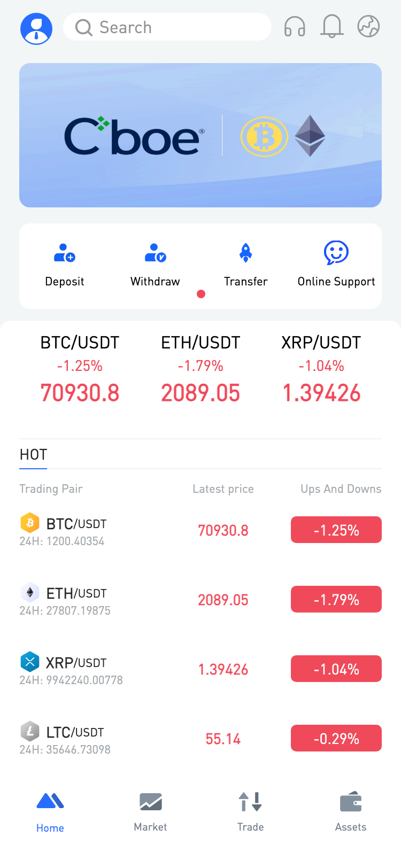This screenshot has height=868, width=401.
Task: Tap the globe language icon
Action: pyautogui.click(x=368, y=26)
